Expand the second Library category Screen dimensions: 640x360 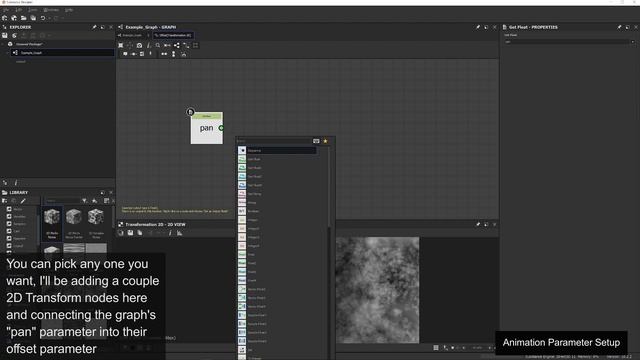point(9,216)
